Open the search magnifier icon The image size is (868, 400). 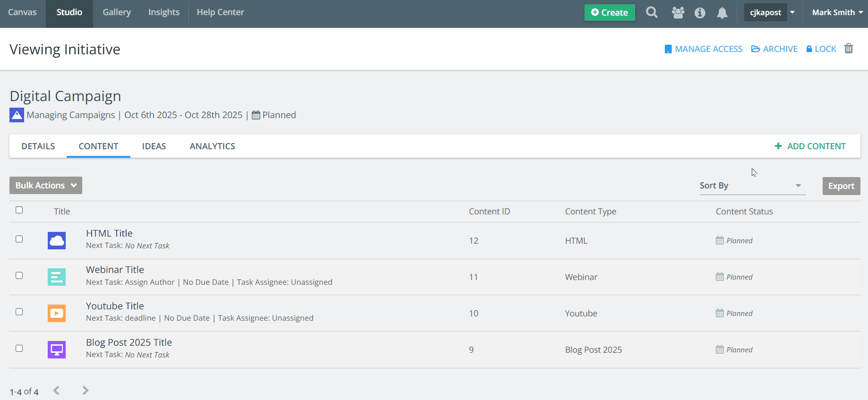tap(652, 12)
